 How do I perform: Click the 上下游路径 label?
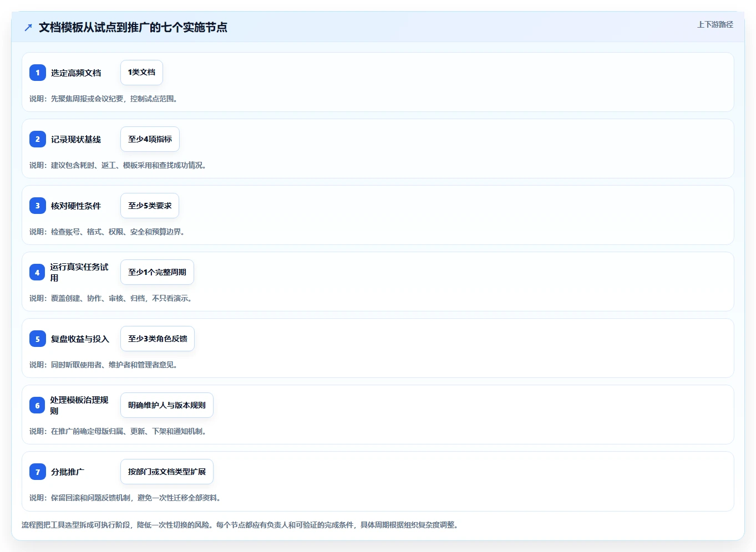715,24
